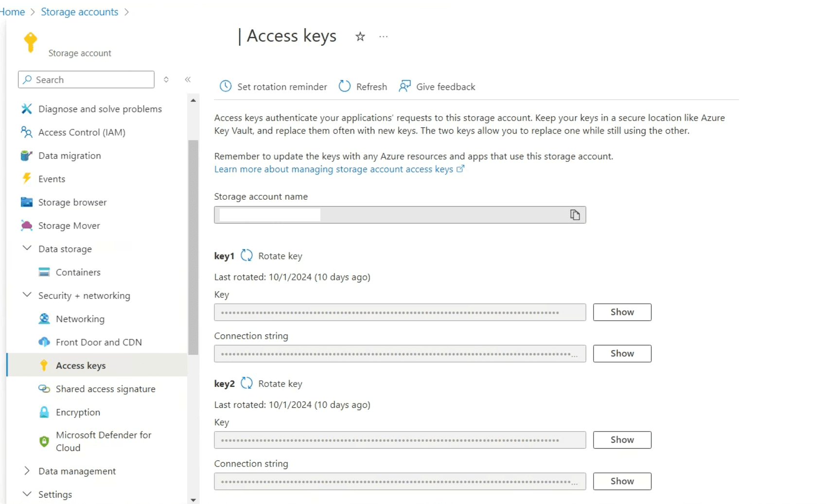This screenshot has height=504, width=826.
Task: Click the Rotate key icon for key1
Action: coord(246,256)
